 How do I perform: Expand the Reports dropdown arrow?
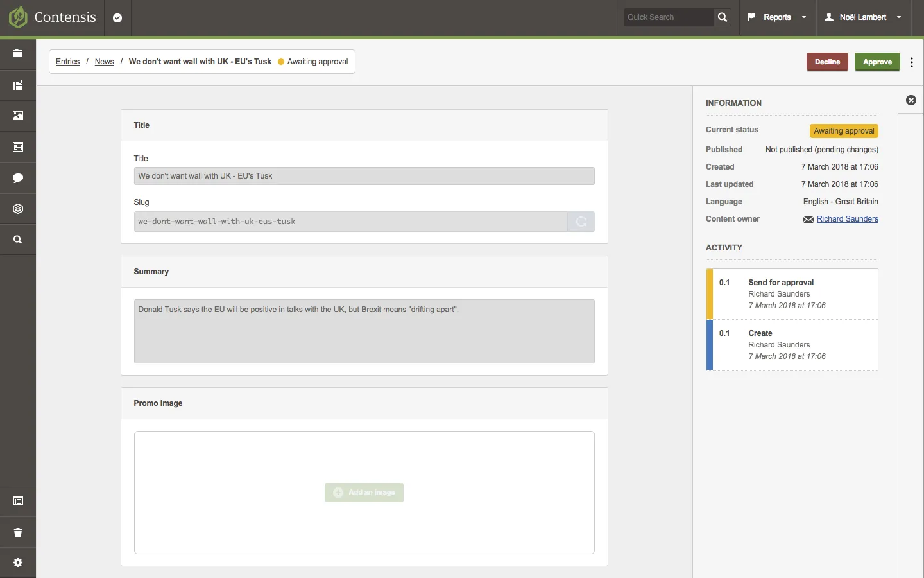coord(804,17)
